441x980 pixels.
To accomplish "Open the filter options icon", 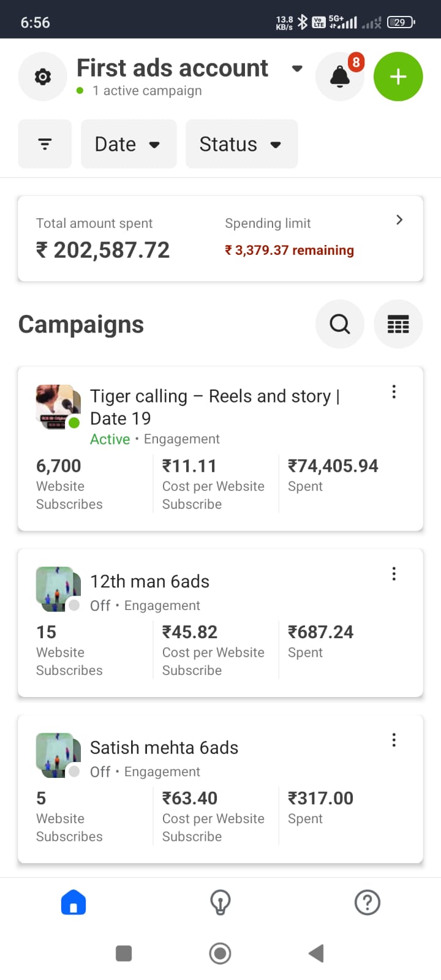I will tap(45, 144).
